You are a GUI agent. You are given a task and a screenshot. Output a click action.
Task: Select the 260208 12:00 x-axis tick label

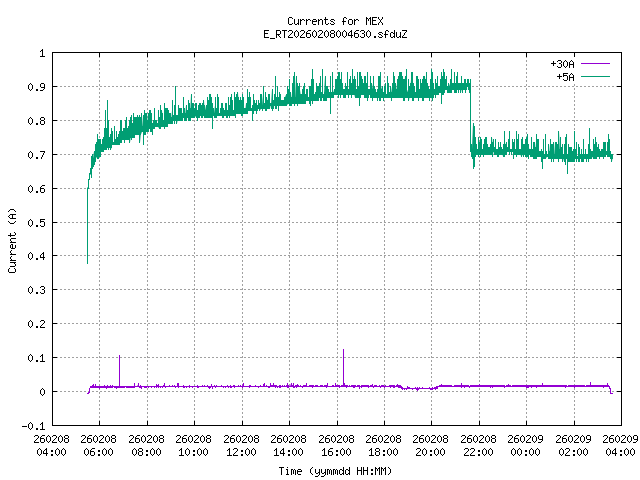pyautogui.click(x=241, y=444)
